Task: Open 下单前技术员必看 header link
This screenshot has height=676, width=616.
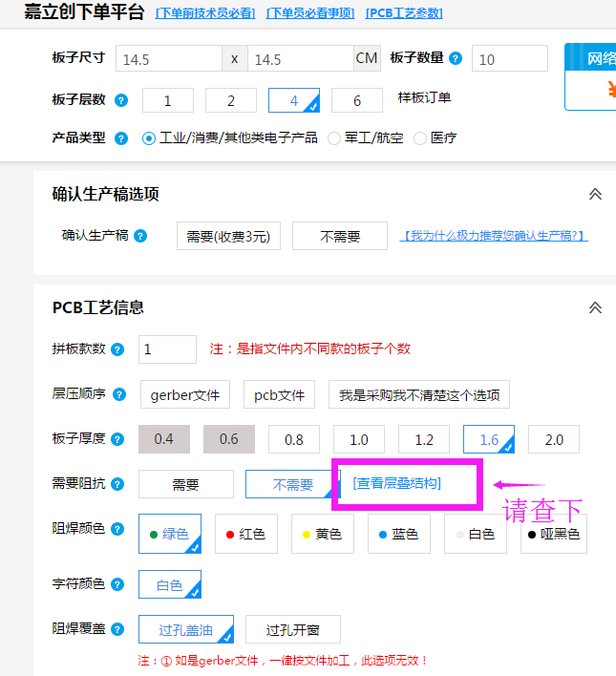Action: click(204, 13)
